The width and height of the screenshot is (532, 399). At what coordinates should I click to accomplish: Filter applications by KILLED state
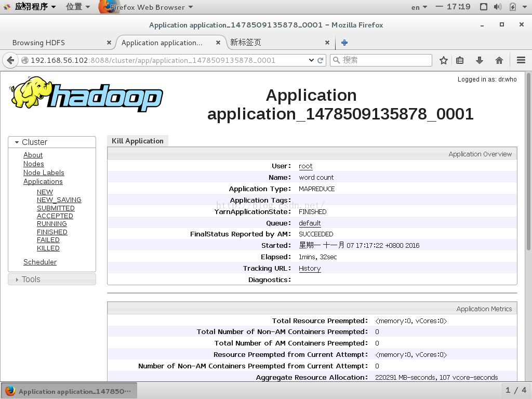tap(48, 248)
